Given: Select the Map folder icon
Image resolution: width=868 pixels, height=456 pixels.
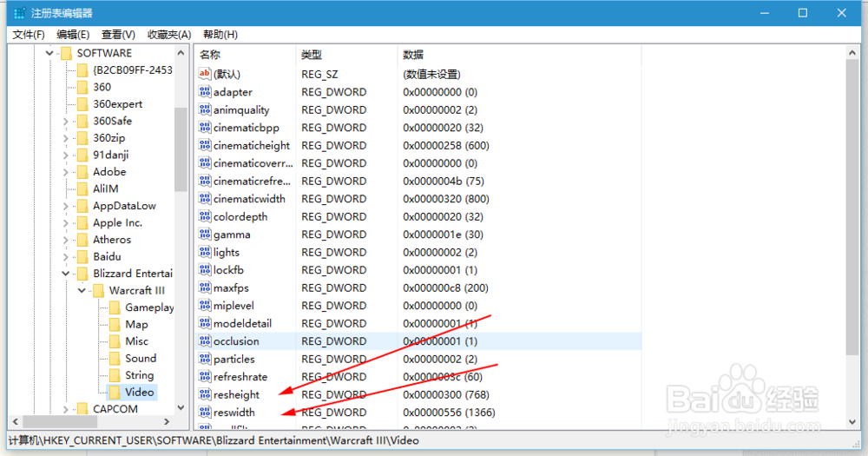Looking at the screenshot, I should tap(115, 325).
